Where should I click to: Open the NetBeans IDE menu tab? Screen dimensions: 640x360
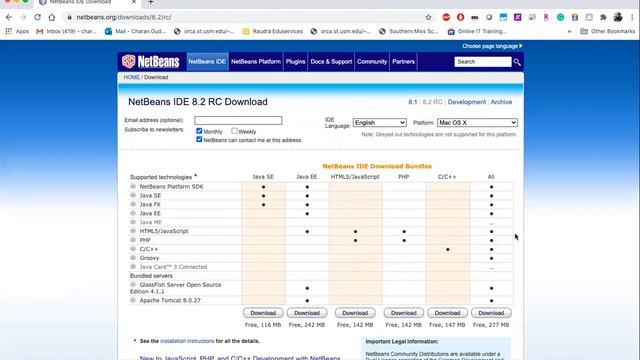(207, 62)
